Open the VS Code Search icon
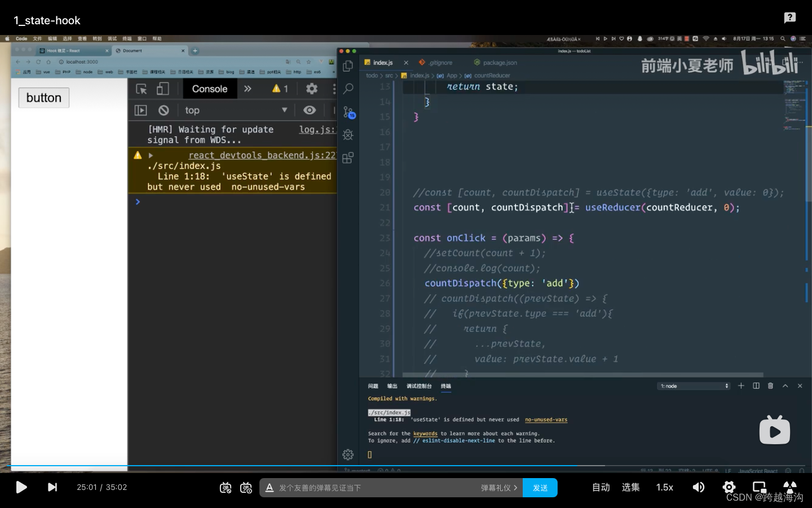Screen dimensions: 812x508 [348, 89]
